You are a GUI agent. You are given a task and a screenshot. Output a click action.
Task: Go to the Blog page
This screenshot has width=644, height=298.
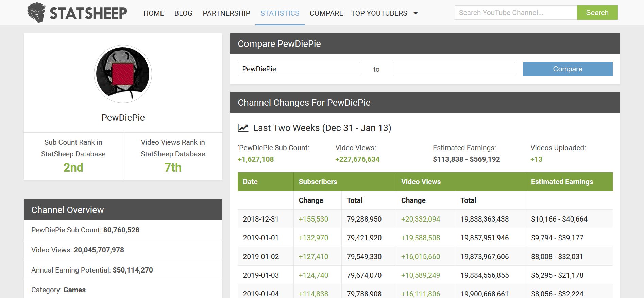pos(183,13)
